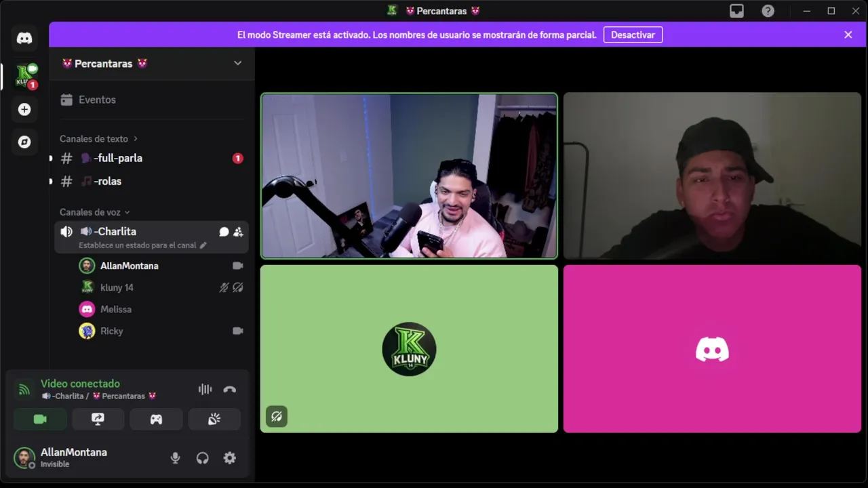Screen dimensions: 868x488
Task: Open connection quality signal icon
Action: 24,389
